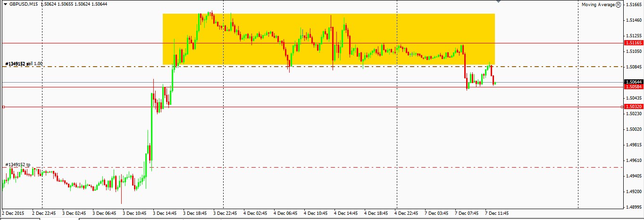This screenshot has width=644, height=220.
Task: Click the red 1.51165 price label
Action: [x=633, y=43]
